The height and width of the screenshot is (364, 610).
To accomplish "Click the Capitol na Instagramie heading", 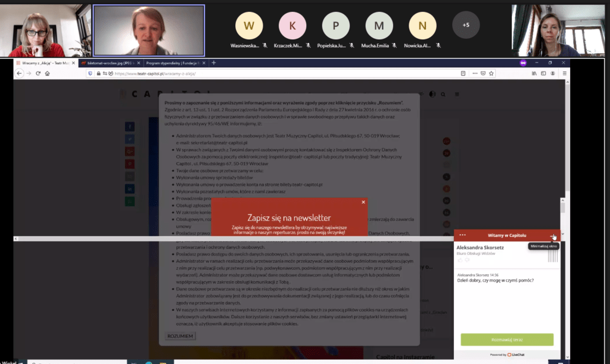I will tap(405, 357).
